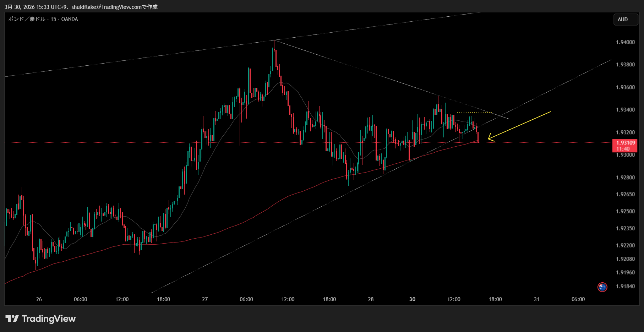The image size is (644, 332).
Task: Click the 1.93600 price axis label
Action: coord(625,87)
